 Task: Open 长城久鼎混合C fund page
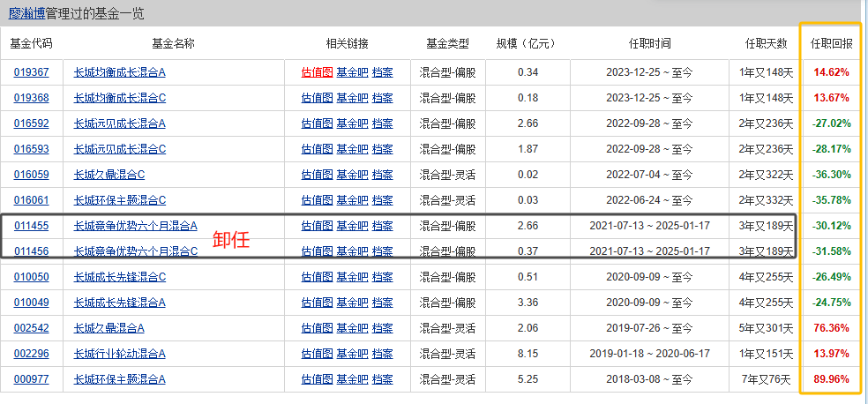point(109,175)
